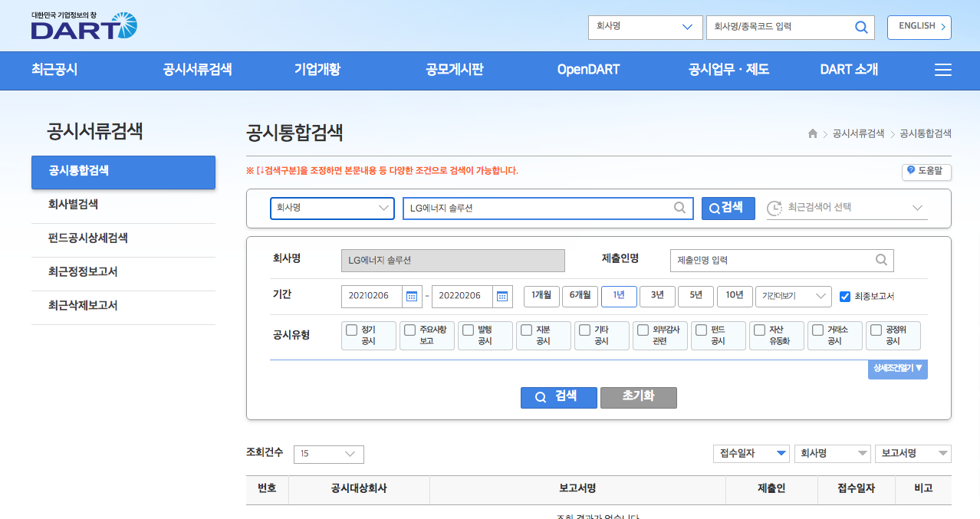The width and height of the screenshot is (980, 519).
Task: Set period to 5년
Action: click(696, 296)
